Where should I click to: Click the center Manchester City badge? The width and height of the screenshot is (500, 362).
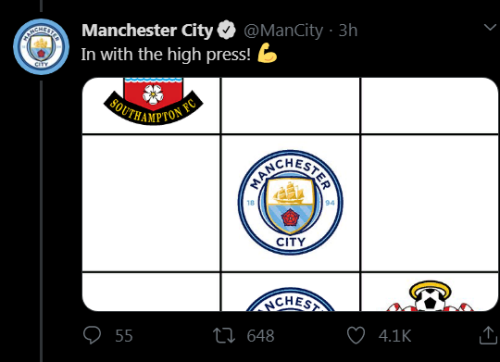point(290,203)
